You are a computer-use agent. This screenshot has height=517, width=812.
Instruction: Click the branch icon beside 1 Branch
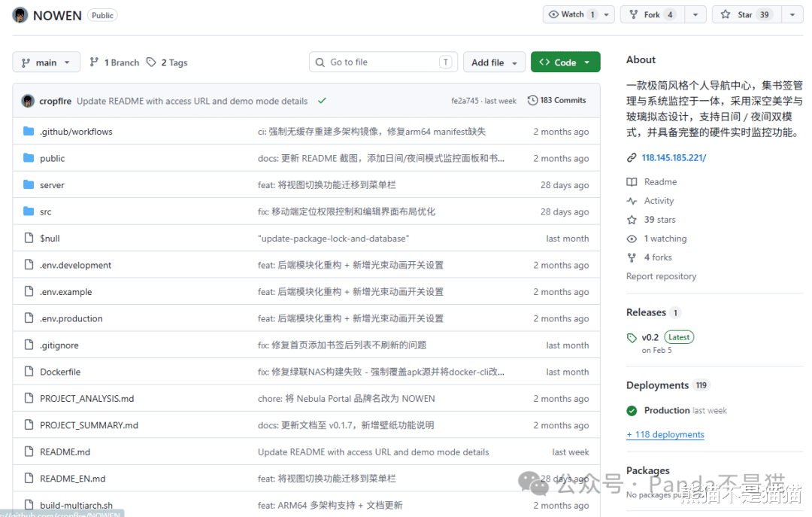94,62
